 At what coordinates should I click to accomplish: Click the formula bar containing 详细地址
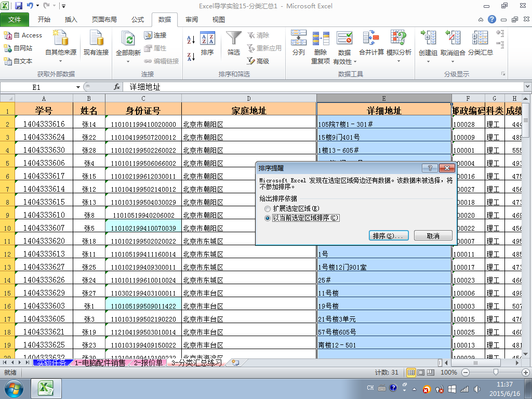pyautogui.click(x=323, y=87)
